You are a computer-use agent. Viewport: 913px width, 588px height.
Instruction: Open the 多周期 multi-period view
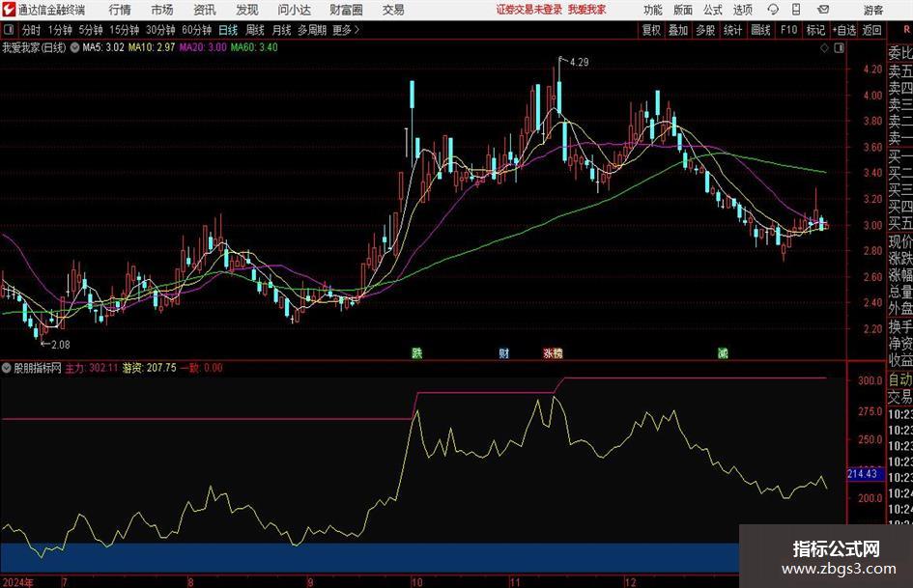tap(312, 30)
